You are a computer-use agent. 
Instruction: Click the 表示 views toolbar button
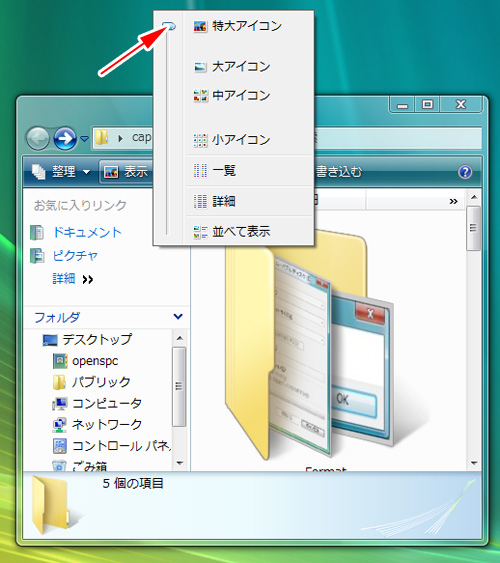click(x=126, y=172)
